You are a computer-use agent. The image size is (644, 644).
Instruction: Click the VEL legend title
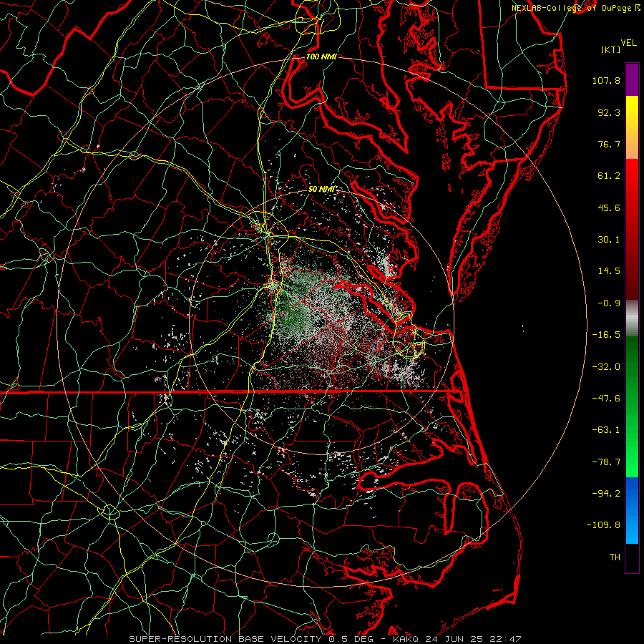[629, 43]
